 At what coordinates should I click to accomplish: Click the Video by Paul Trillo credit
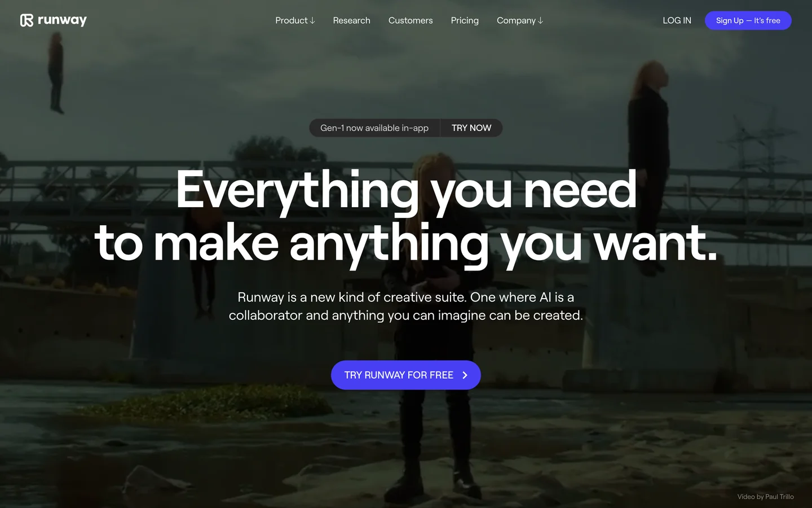(x=765, y=497)
